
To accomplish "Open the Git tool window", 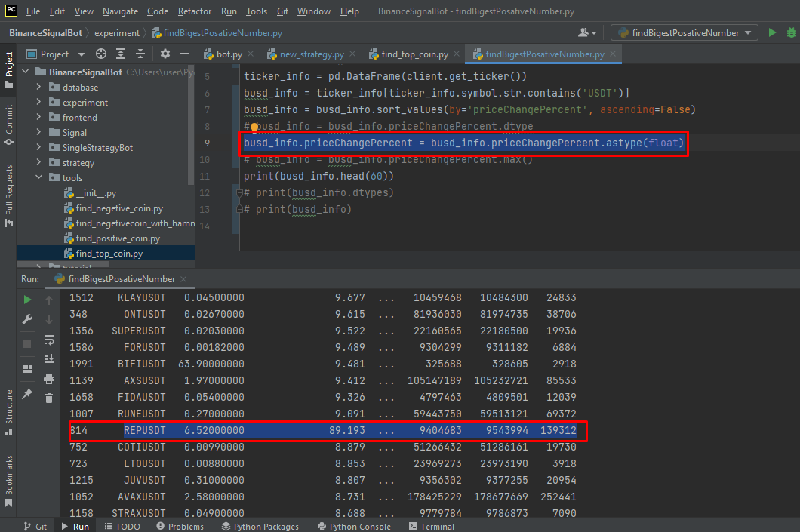I will pyautogui.click(x=35, y=527).
